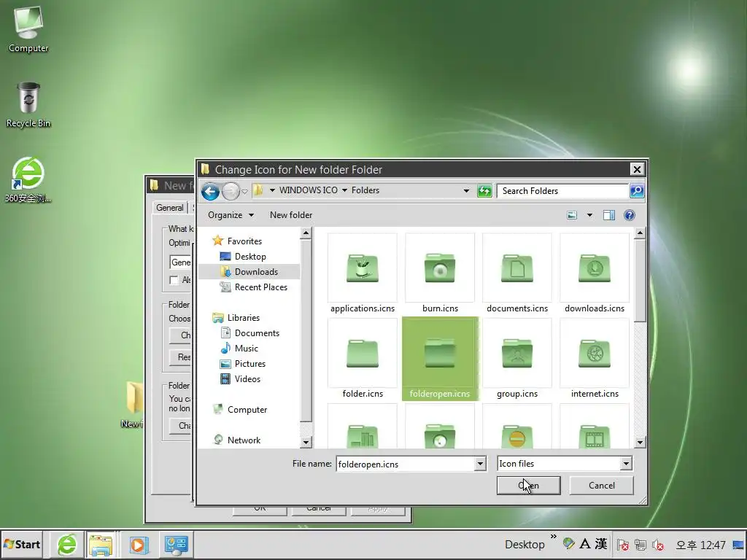This screenshot has height=560, width=747.
Task: Start the search with the magnifier icon
Action: pyautogui.click(x=636, y=191)
